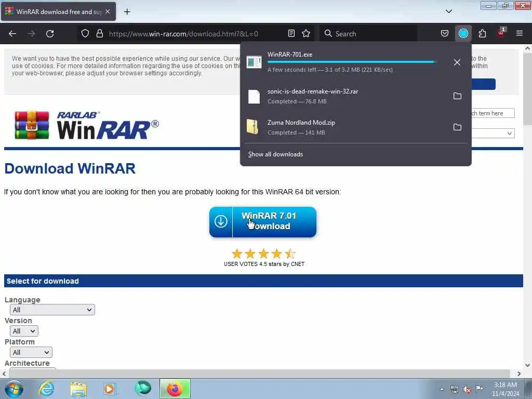List all tabs with the chevron button
The image size is (532, 399).
coord(448,11)
